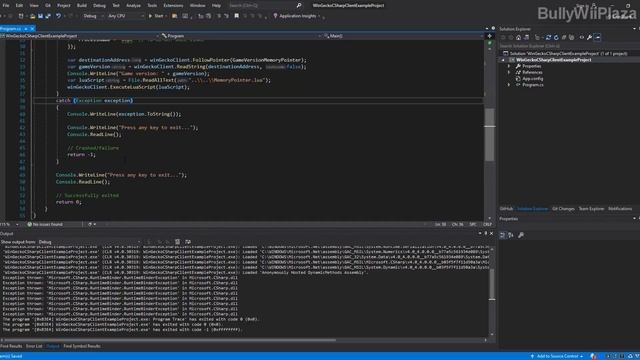Switch to the Team Explorer tab
Viewport: 640px width, 360px height.
pyautogui.click(x=591, y=209)
